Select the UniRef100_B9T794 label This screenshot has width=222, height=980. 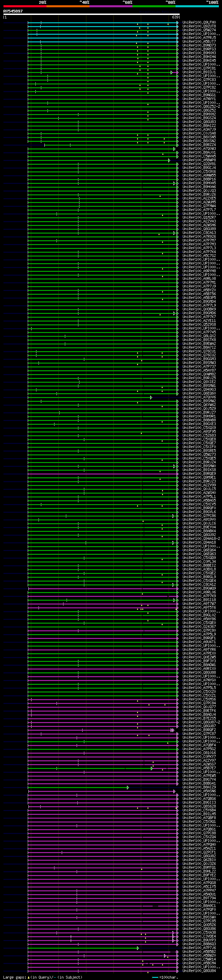[199, 898]
